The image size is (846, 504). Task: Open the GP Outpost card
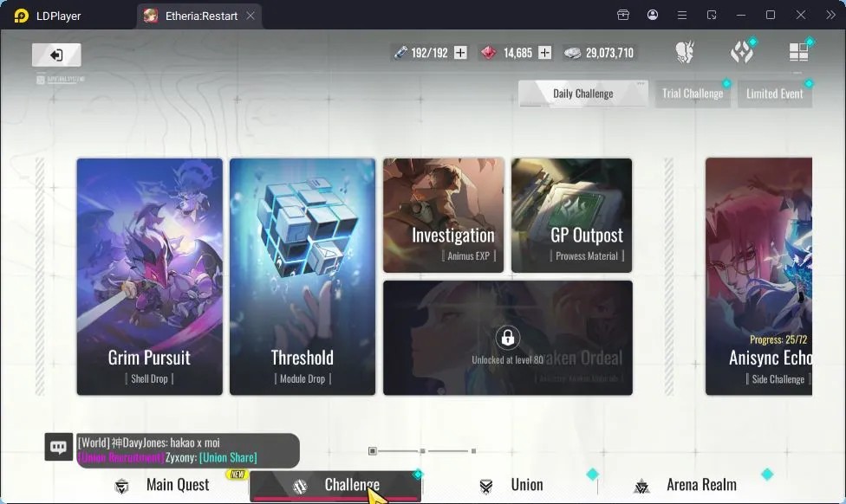572,215
